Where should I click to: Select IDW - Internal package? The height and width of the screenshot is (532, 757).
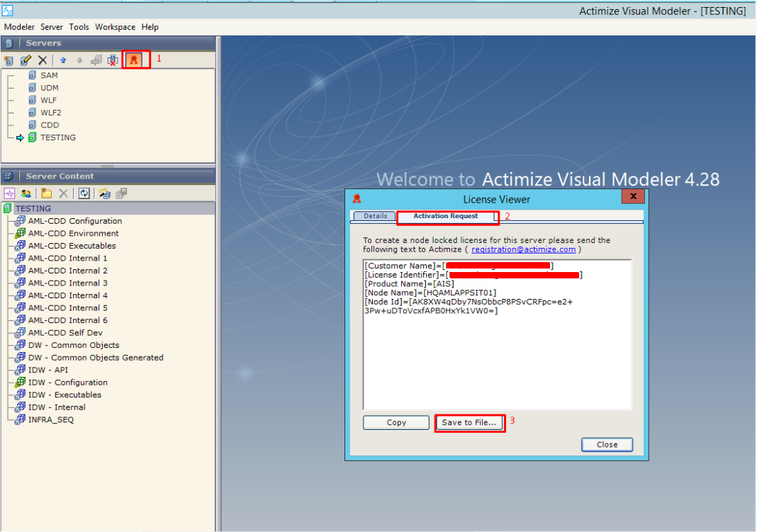(x=57, y=407)
